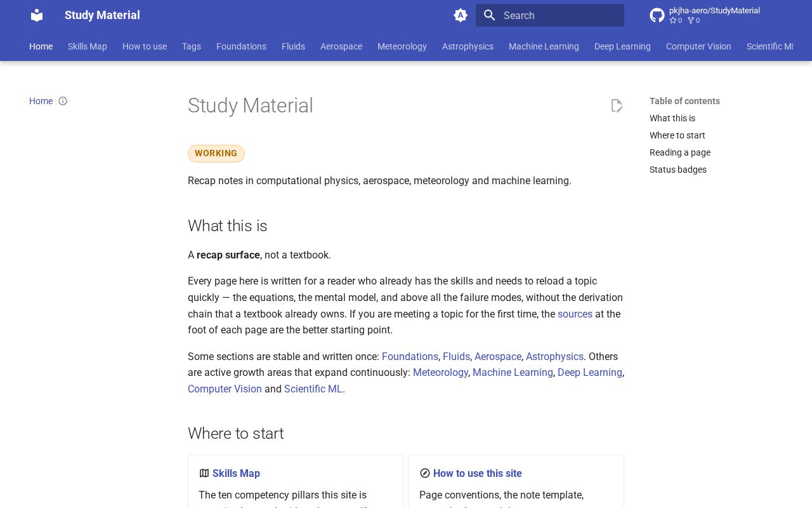Focus the Search input field
Viewport: 812px width, 508px height.
550,15
